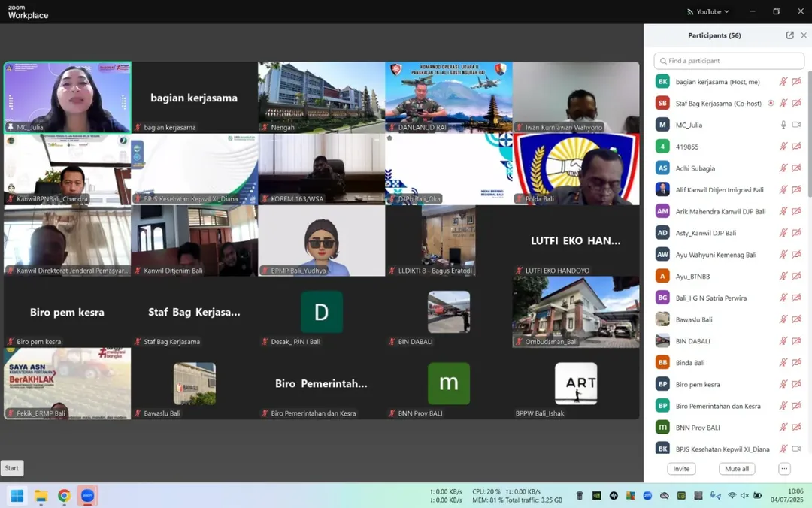Click the Start button at bottom left
Image resolution: width=812 pixels, height=508 pixels.
tap(12, 468)
